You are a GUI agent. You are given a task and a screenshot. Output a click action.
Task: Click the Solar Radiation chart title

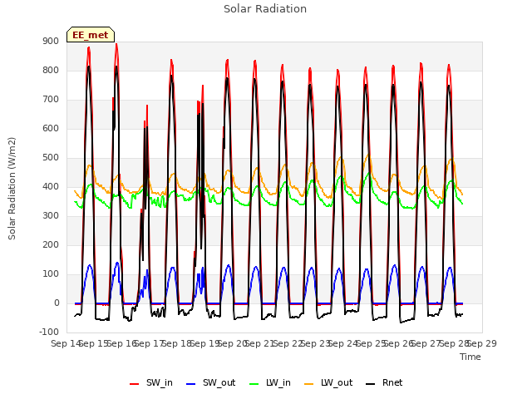pos(265,9)
